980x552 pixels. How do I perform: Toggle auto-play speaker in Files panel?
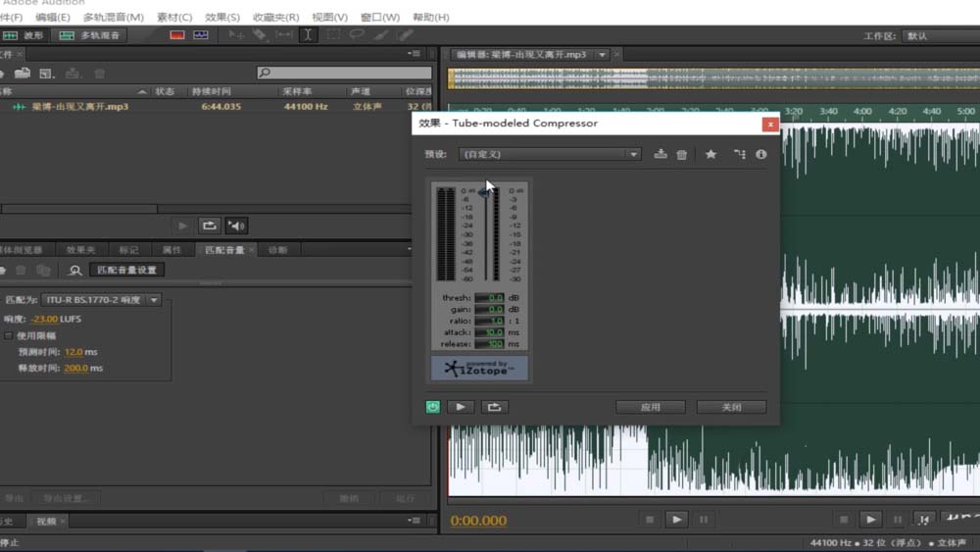coord(236,226)
